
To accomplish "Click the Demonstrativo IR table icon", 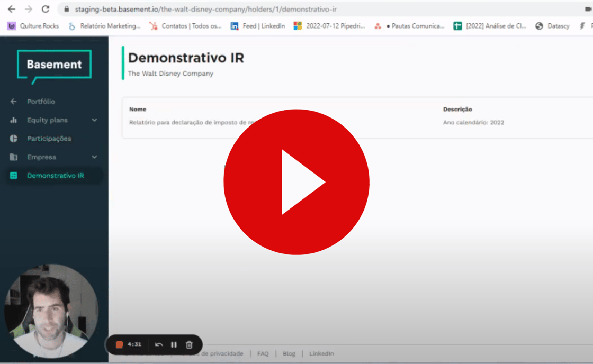I will pyautogui.click(x=14, y=176).
